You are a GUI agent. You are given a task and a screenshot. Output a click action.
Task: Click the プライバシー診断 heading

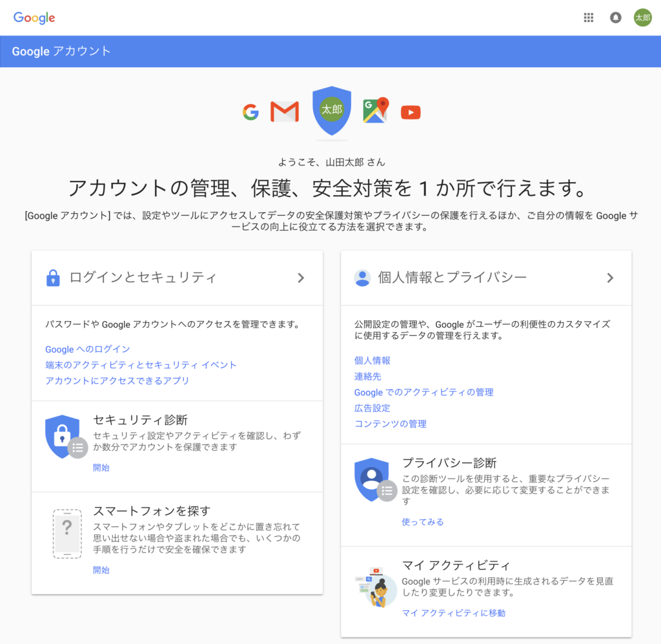coord(449,463)
